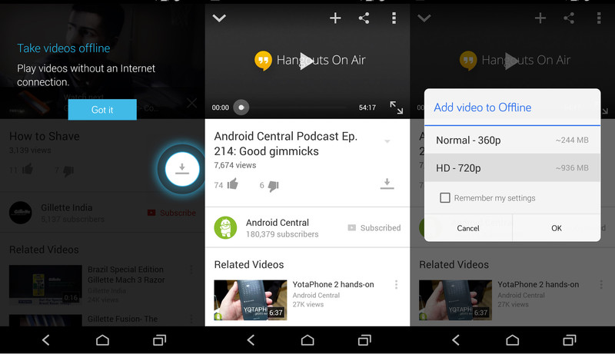Open Brazil Special Edition video thumbnail
This screenshot has height=364, width=615.
[x=45, y=285]
